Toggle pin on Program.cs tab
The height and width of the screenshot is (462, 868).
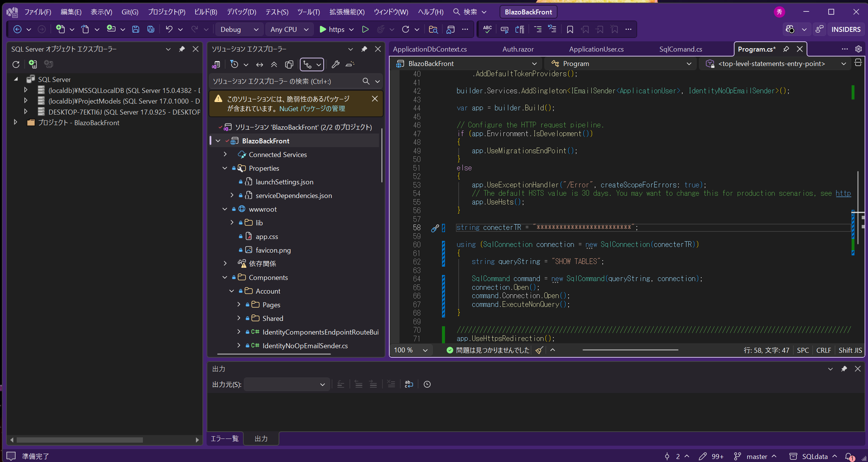click(786, 49)
